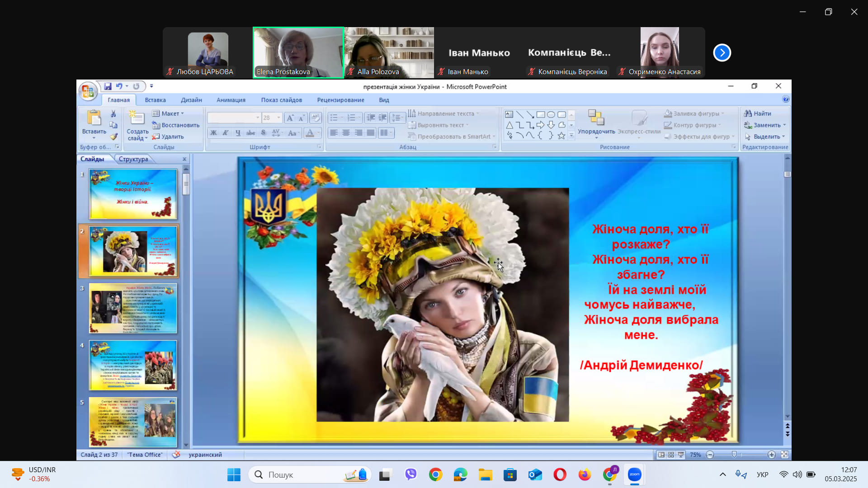The width and height of the screenshot is (868, 488).
Task: Open Zoom from the Windows taskbar
Action: (634, 474)
